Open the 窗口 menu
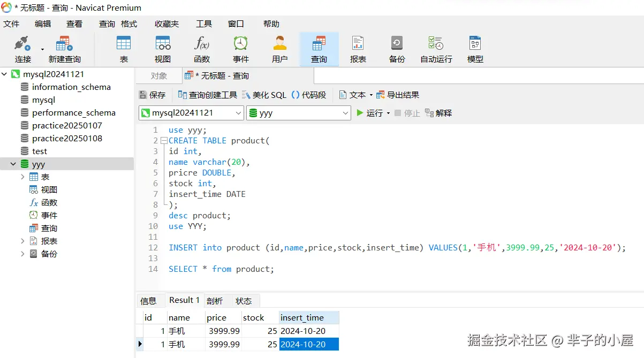Screen dimensions: 644x358 (236, 24)
